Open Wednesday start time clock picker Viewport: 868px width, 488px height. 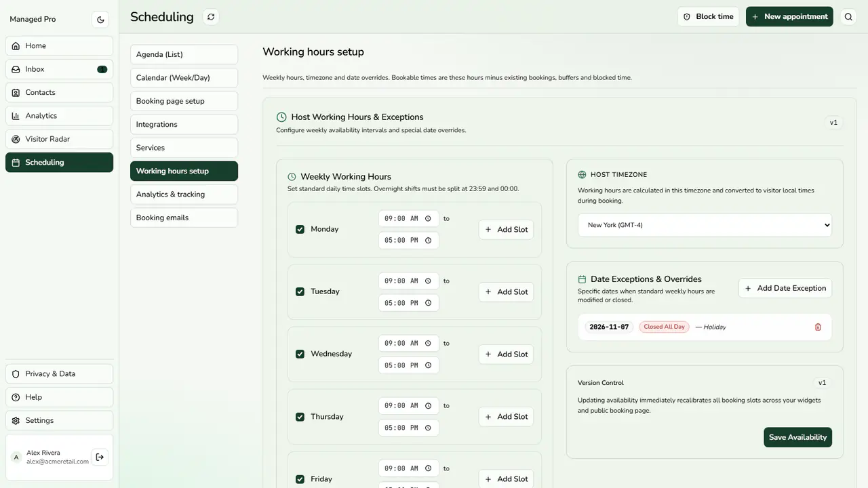428,343
